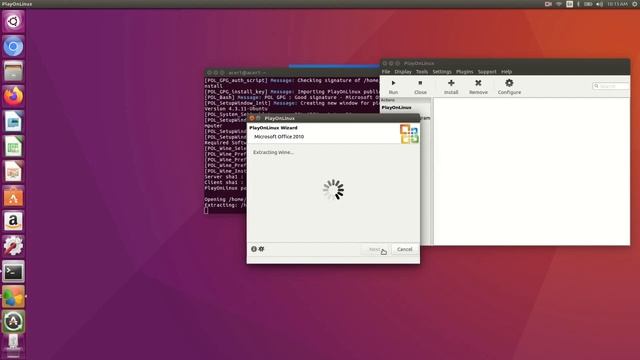640x360 pixels.
Task: Click the terminal window title bar
Action: click(x=291, y=73)
